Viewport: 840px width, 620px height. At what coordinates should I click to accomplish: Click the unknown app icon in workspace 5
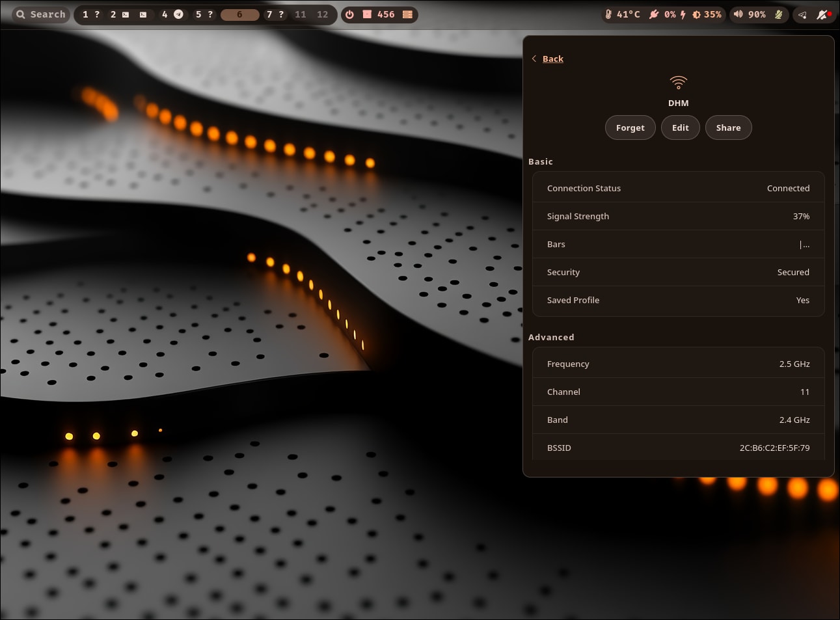(x=210, y=14)
